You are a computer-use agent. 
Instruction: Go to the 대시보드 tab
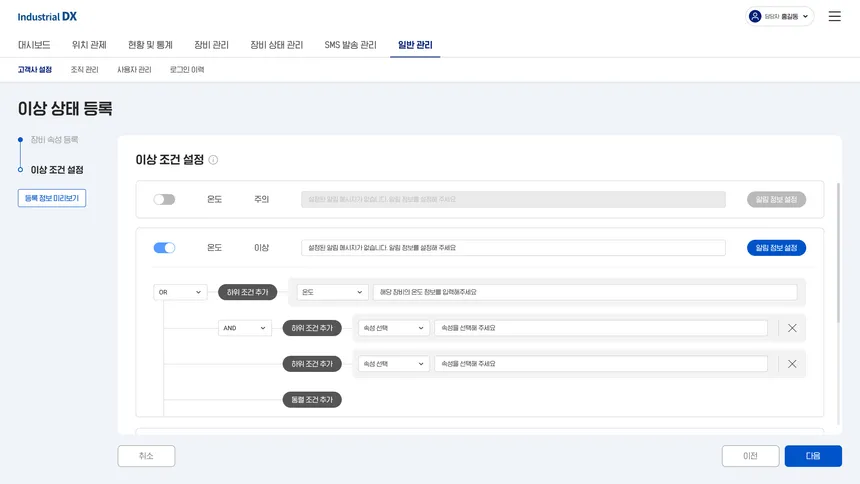point(34,45)
